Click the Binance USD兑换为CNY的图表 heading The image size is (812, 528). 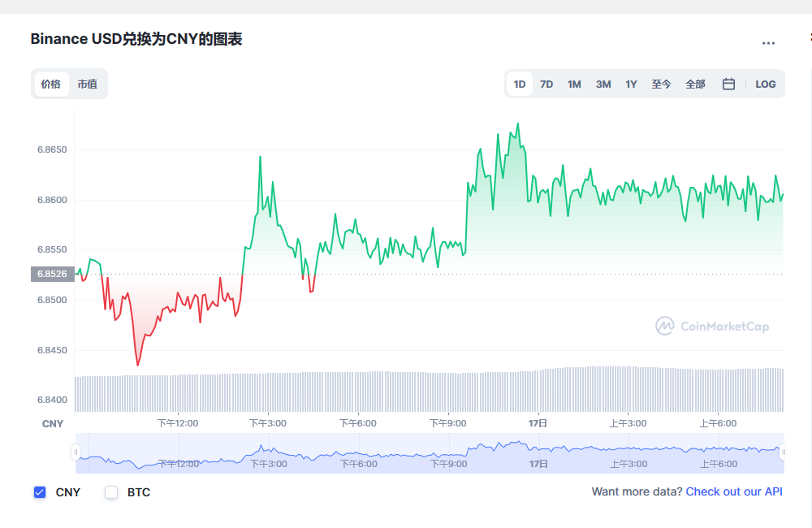[136, 39]
